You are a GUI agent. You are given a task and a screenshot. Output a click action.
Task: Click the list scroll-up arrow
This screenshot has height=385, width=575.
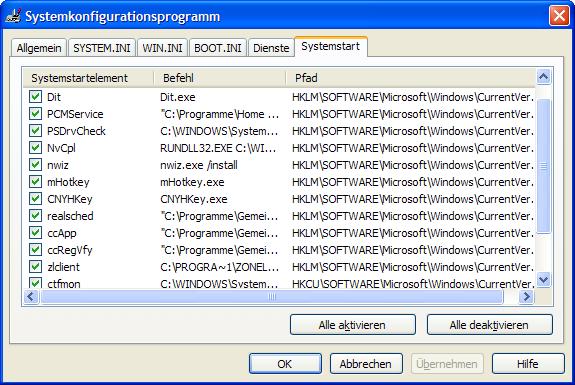point(543,77)
